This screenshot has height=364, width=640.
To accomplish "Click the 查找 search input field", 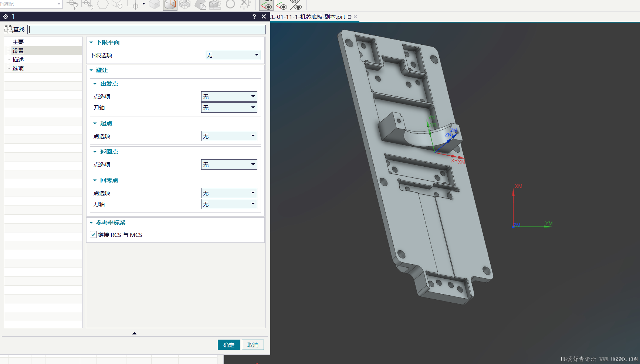I will [147, 30].
